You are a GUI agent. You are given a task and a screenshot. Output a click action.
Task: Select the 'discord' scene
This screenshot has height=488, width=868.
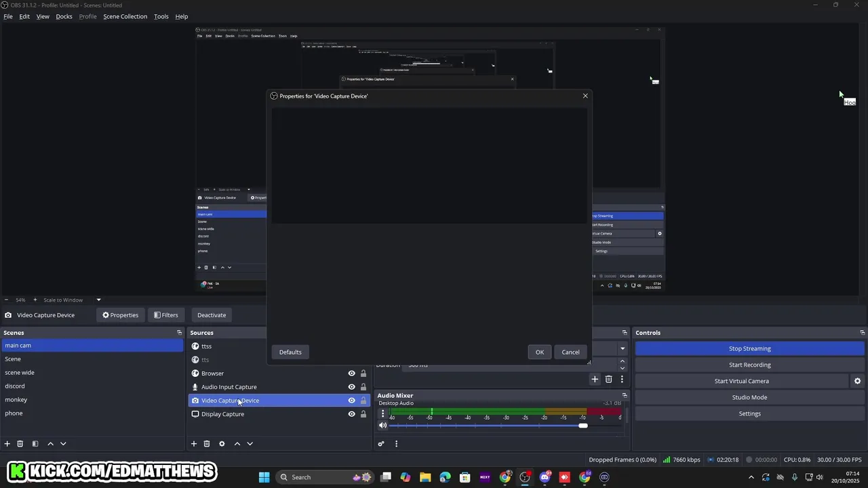coord(92,386)
